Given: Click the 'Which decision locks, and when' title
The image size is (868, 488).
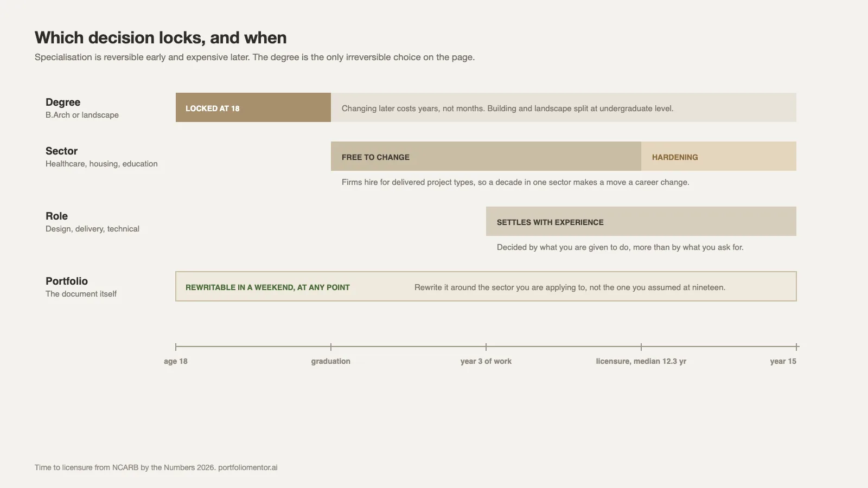Looking at the screenshot, I should (x=161, y=37).
